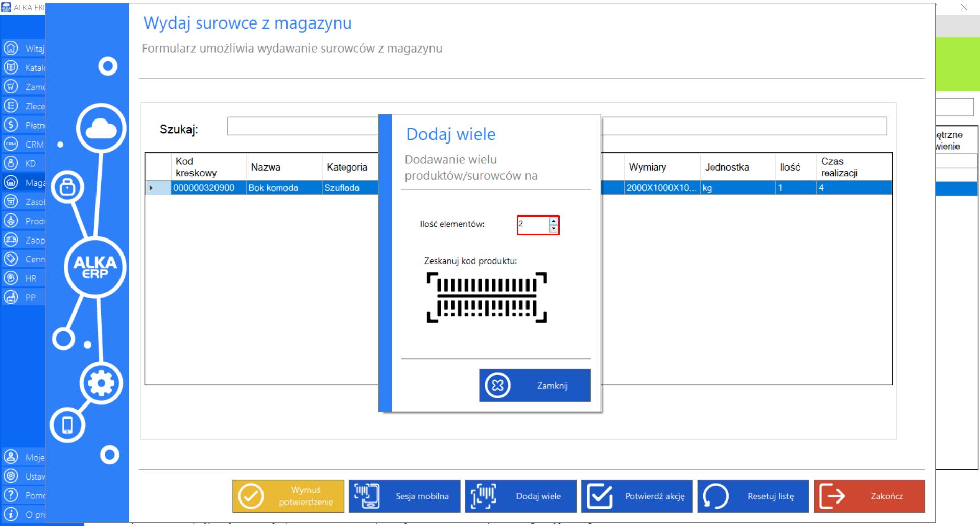Click Potwierdź akcję button
Viewport: 980px width, 526px height.
point(637,496)
